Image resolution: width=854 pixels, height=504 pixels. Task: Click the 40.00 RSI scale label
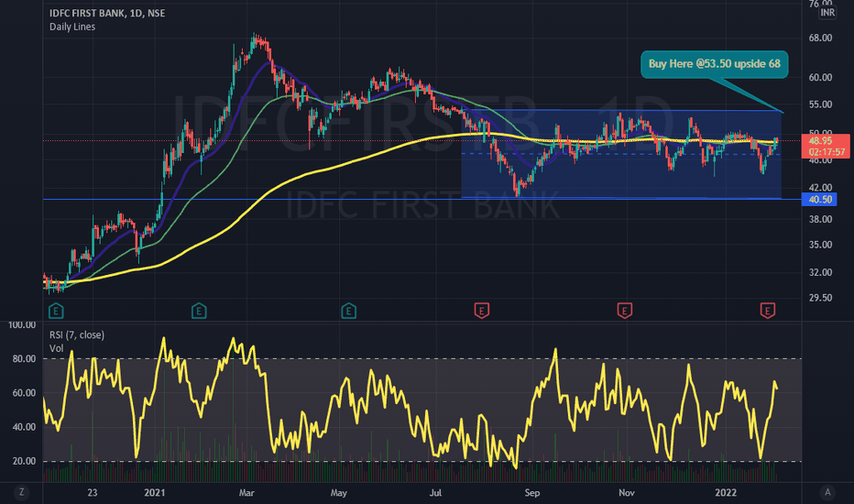25,428
